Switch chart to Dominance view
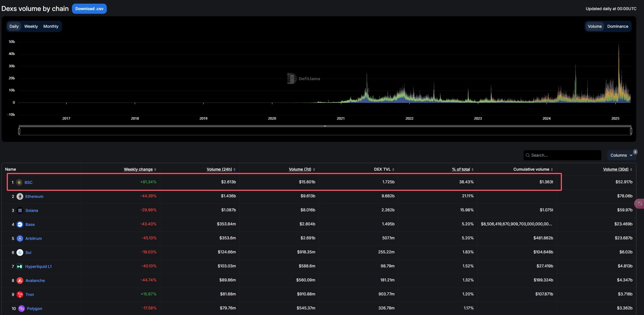Screen dimensions: 644x315 tap(617, 26)
